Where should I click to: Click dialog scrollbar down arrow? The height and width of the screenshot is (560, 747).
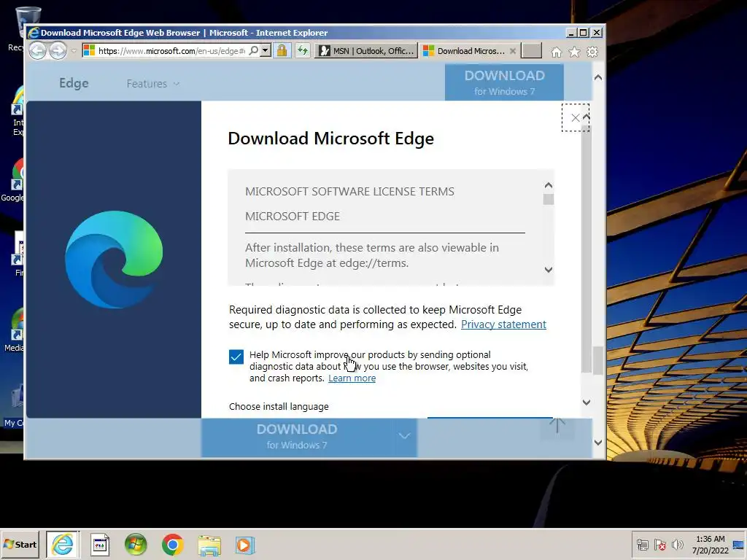pos(587,402)
